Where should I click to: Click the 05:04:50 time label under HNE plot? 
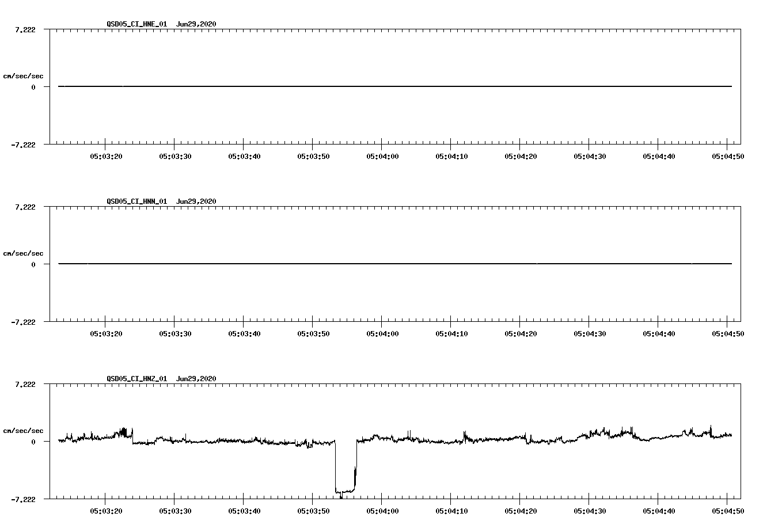728,156
